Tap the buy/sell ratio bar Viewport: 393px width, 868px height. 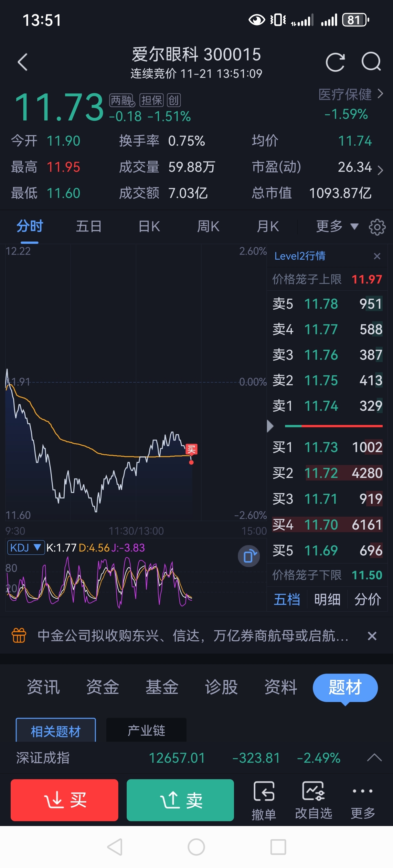point(333,426)
